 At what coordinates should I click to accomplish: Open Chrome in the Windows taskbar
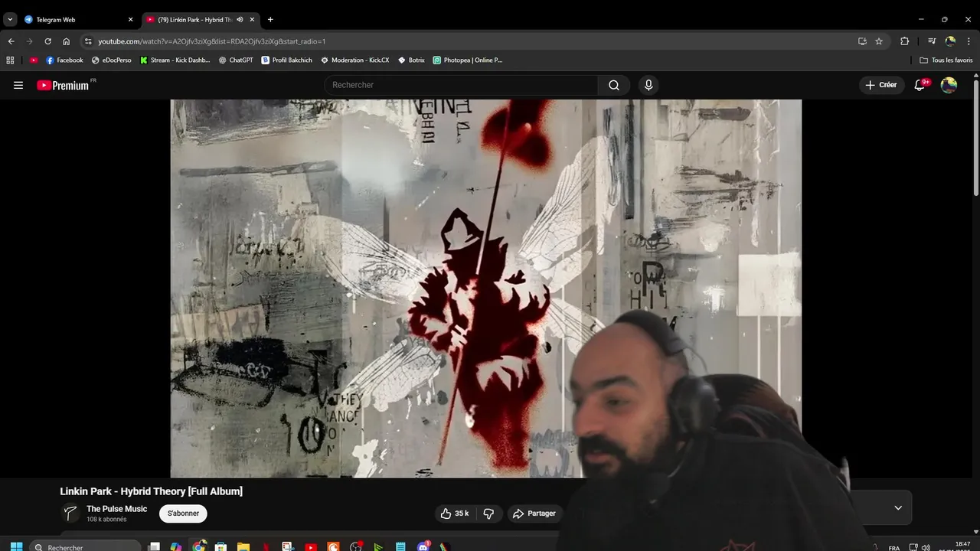(x=199, y=546)
